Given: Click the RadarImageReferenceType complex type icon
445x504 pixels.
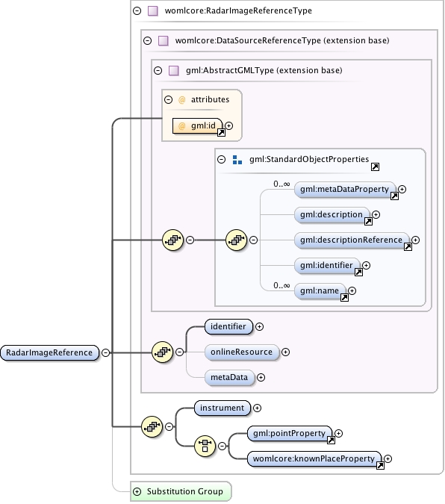Looking at the screenshot, I should pyautogui.click(x=153, y=11).
